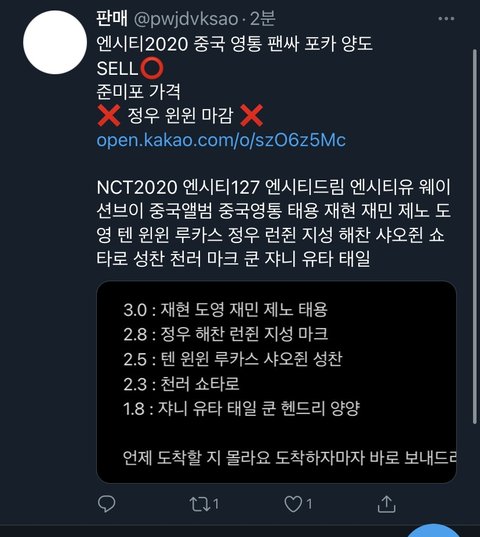
Task: Like the tweet with the heart icon
Action: coord(293,504)
